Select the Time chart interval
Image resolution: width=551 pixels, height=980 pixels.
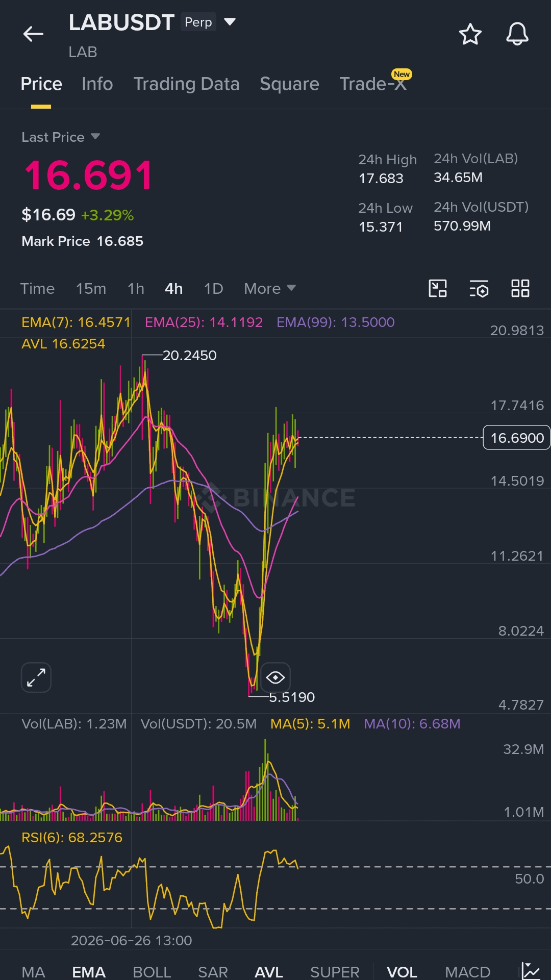37,289
